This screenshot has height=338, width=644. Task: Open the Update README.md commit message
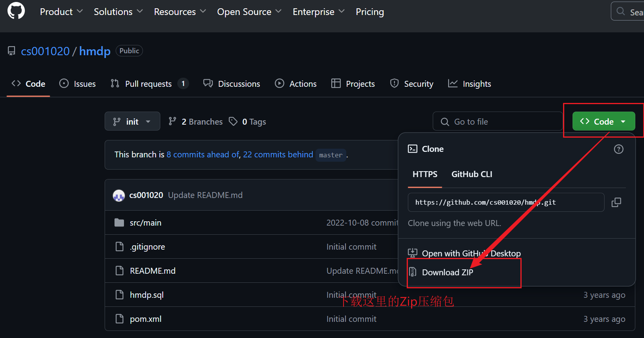(x=205, y=195)
